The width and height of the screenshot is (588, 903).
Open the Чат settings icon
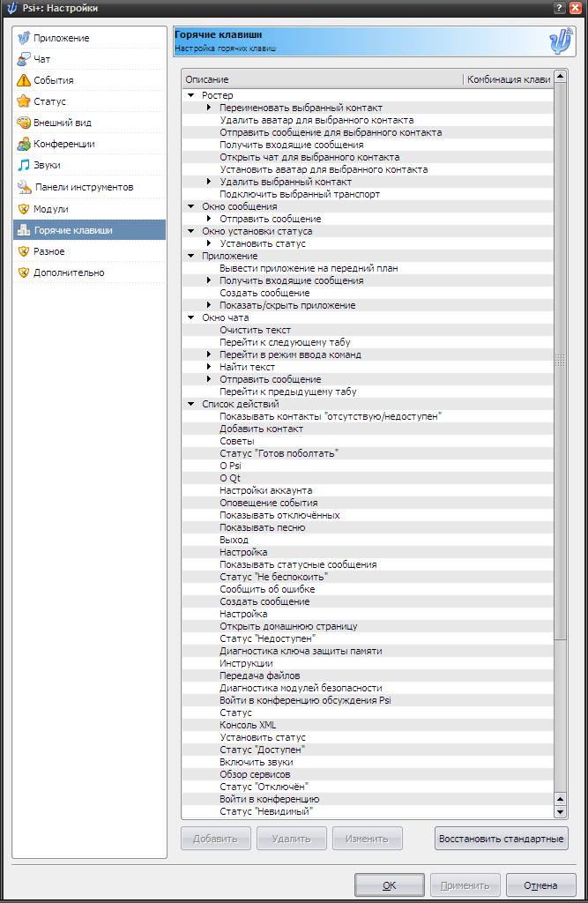tap(24, 59)
